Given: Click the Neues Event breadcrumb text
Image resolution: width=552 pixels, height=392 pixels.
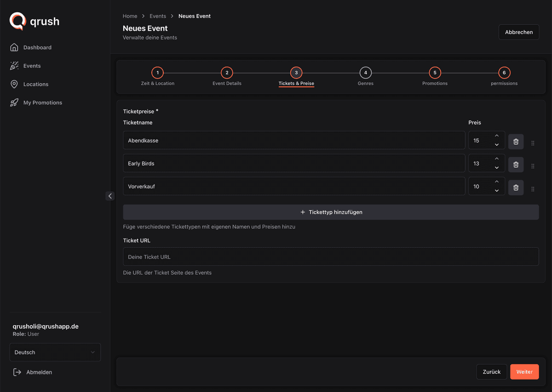Looking at the screenshot, I should (195, 16).
